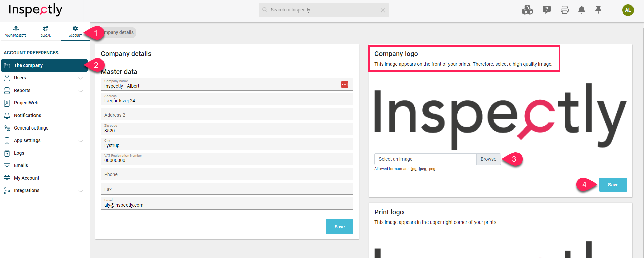Click the Zip code field showing 8520
Image resolution: width=644 pixels, height=258 pixels.
point(227,129)
